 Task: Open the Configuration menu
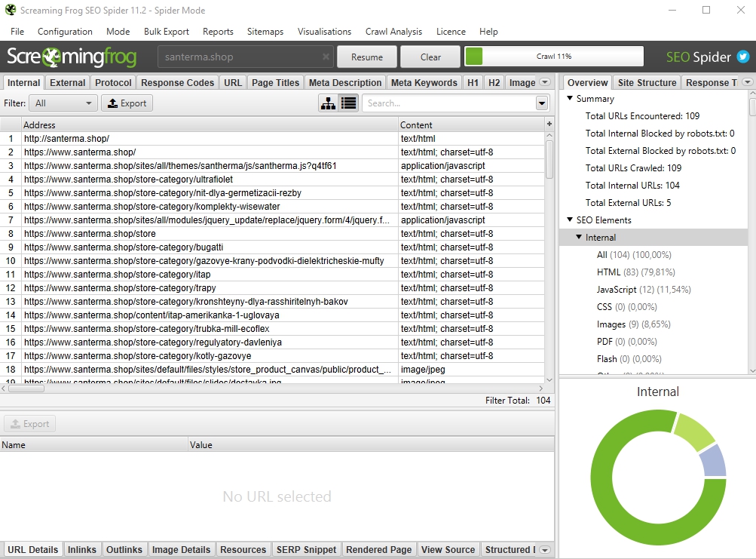[65, 32]
